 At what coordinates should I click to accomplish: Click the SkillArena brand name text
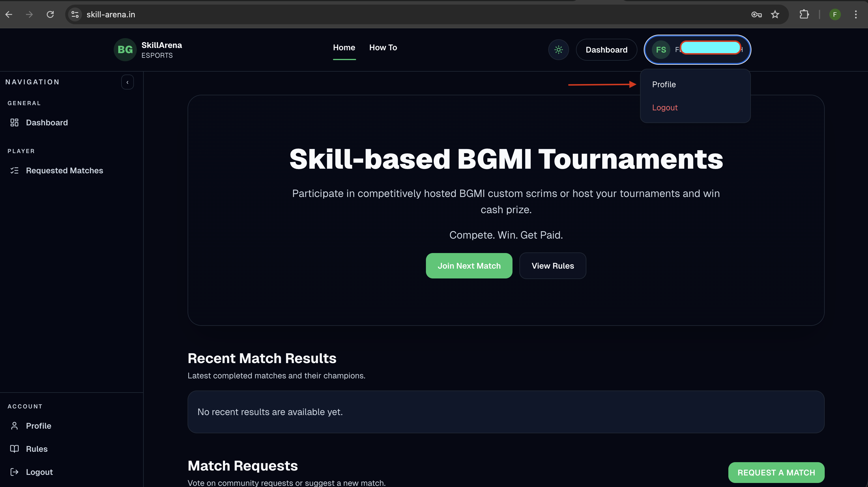click(162, 45)
